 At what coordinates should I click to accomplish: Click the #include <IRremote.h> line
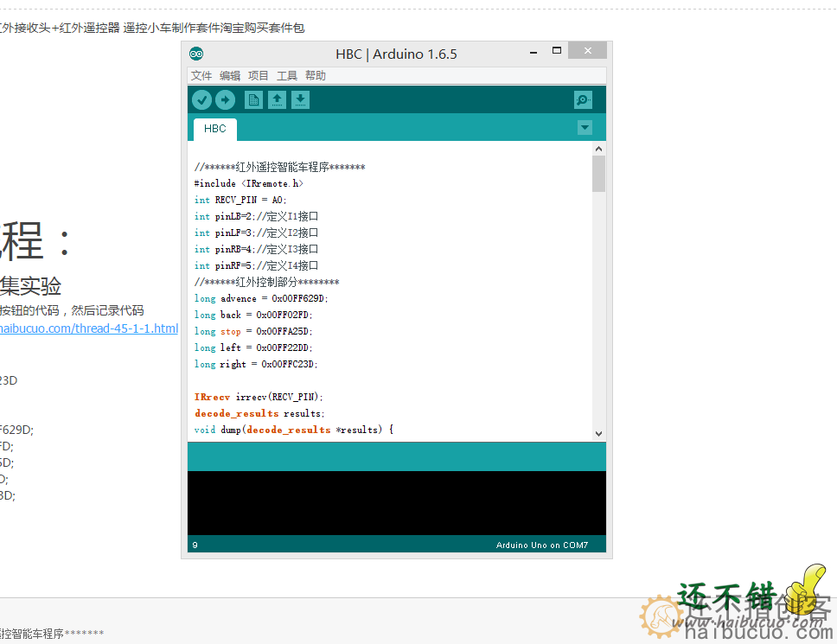coord(249,183)
